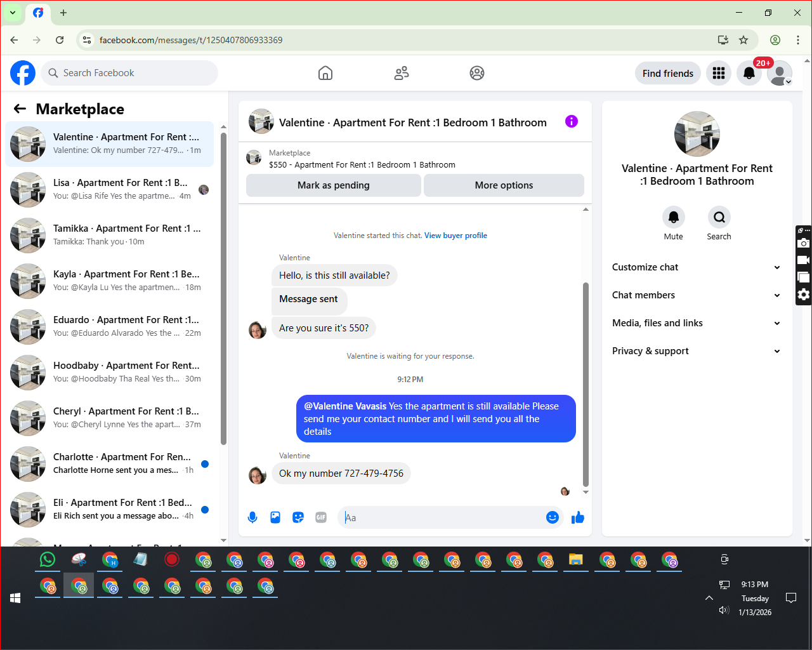Click the Search Facebook field
This screenshot has width=812, height=650.
click(x=129, y=73)
